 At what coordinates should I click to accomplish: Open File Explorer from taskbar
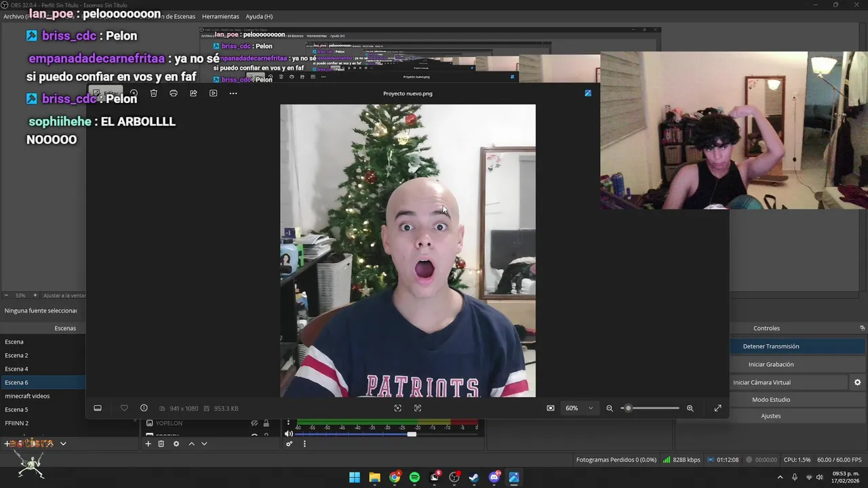click(374, 477)
